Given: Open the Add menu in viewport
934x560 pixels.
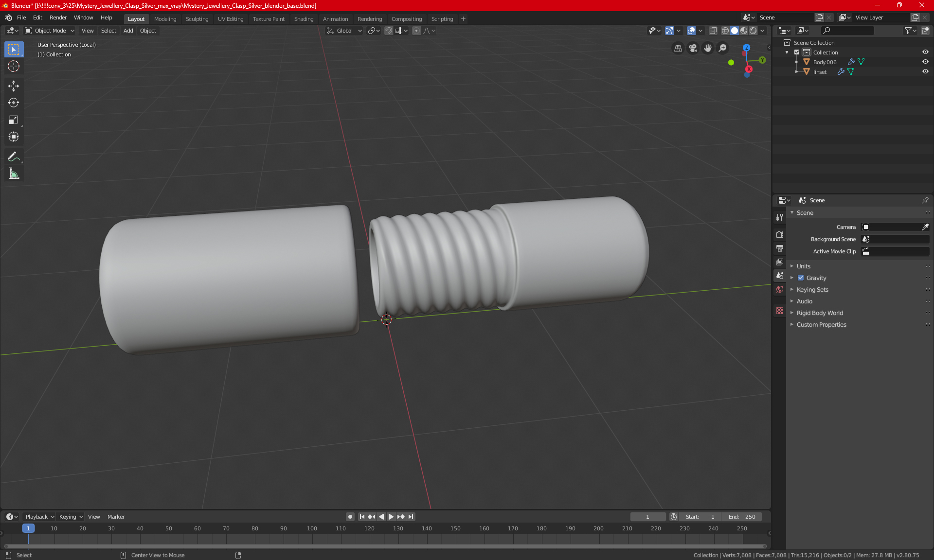Looking at the screenshot, I should 128,31.
